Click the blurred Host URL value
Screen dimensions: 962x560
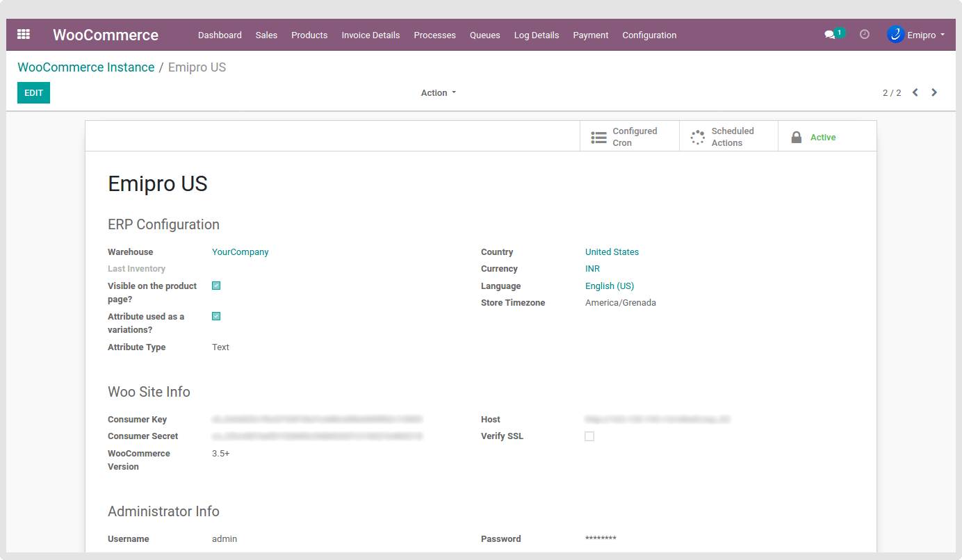[x=658, y=420]
